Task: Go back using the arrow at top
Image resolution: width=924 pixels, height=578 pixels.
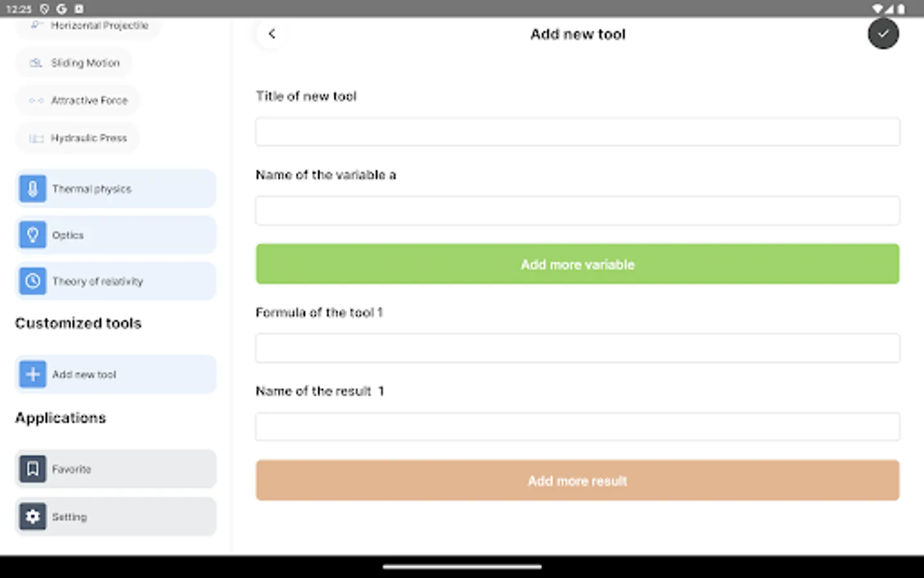Action: 271,33
